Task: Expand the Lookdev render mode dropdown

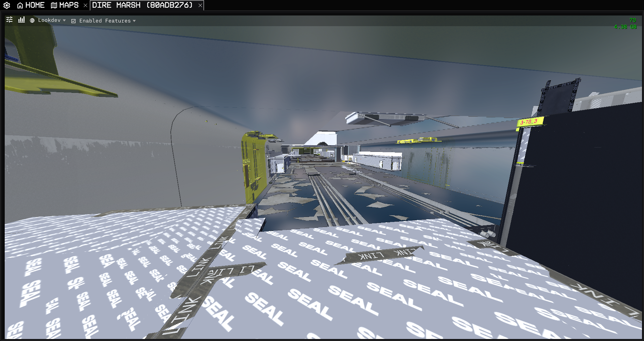Action: click(48, 20)
